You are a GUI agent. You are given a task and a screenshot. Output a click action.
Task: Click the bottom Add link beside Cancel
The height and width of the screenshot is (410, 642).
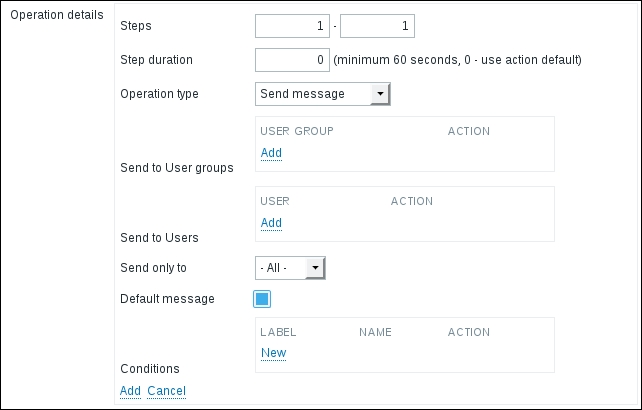[x=130, y=391]
